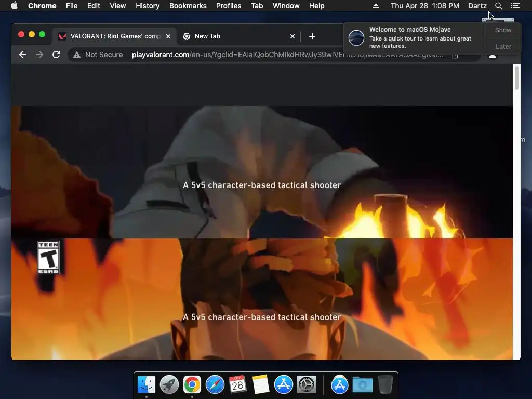Viewport: 532px width, 399px height.
Task: Click the ESRB Teen rating badge
Action: pyautogui.click(x=48, y=257)
